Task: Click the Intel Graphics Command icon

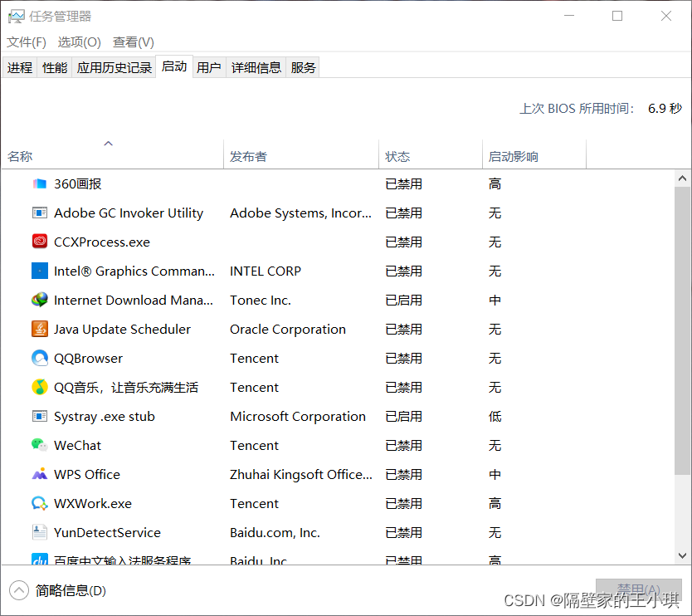Action: (40, 271)
